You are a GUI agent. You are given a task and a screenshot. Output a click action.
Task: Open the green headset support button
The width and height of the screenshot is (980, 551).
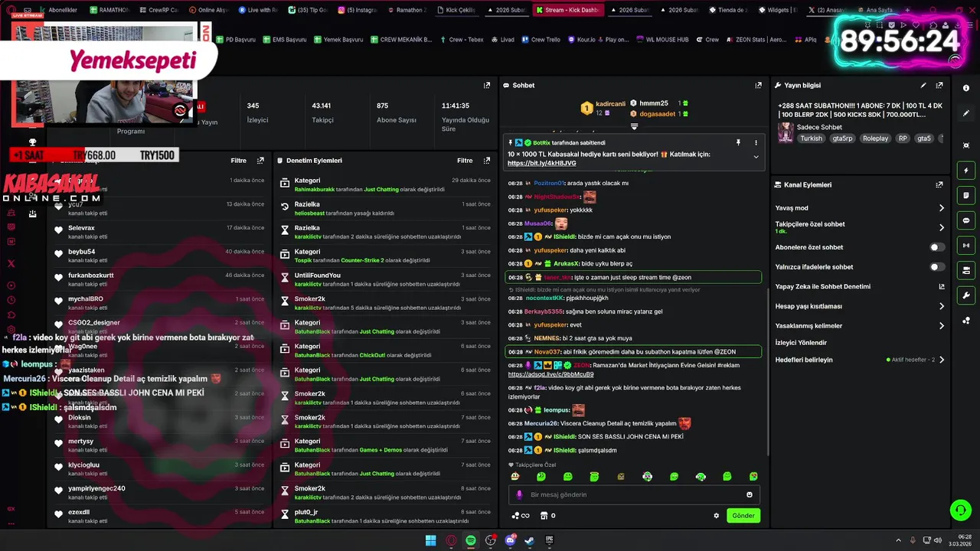pos(960,510)
